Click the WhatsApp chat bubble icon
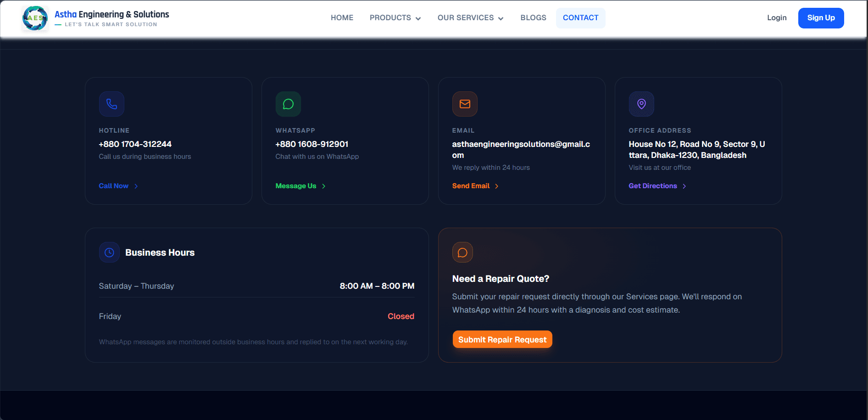This screenshot has width=868, height=420. click(288, 104)
